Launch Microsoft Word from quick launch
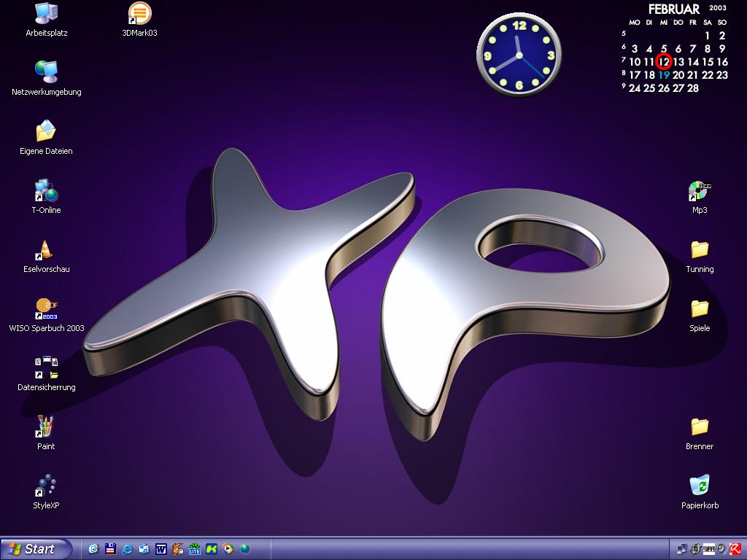Viewport: 747px width, 560px height. coord(161,549)
